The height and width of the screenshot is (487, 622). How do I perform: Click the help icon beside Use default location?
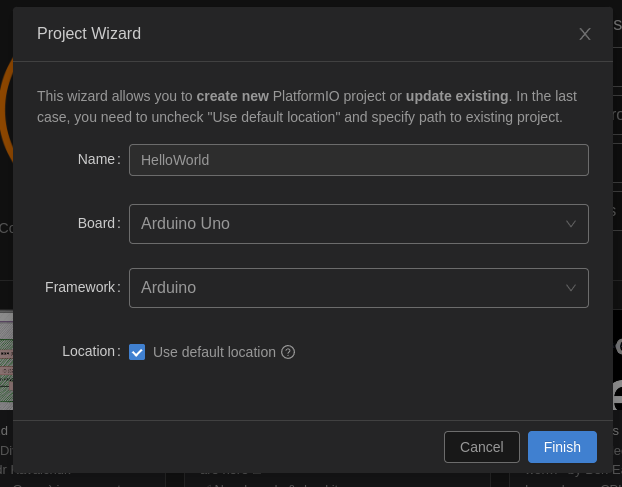tap(288, 352)
